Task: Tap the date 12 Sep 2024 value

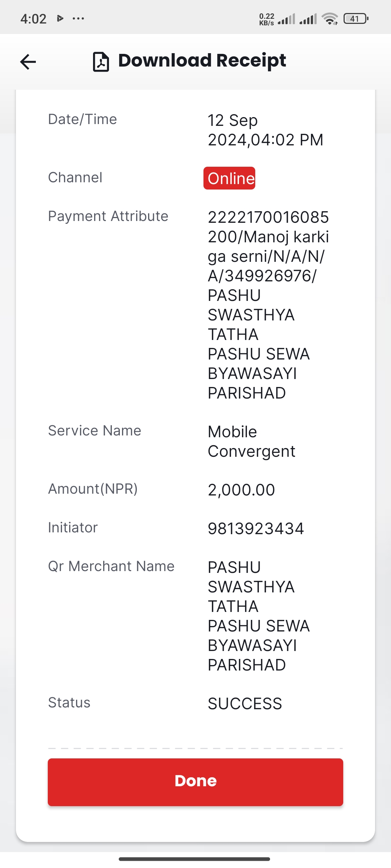Action: click(265, 130)
